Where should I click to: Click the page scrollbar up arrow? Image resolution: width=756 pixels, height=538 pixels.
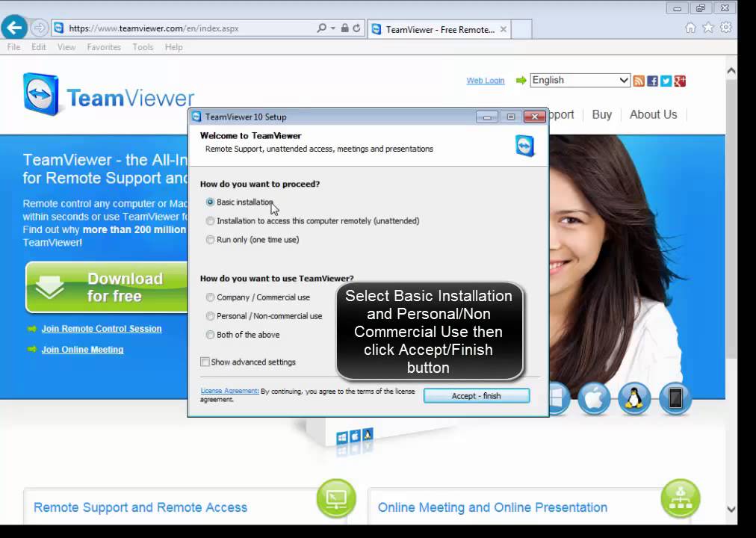(x=731, y=71)
